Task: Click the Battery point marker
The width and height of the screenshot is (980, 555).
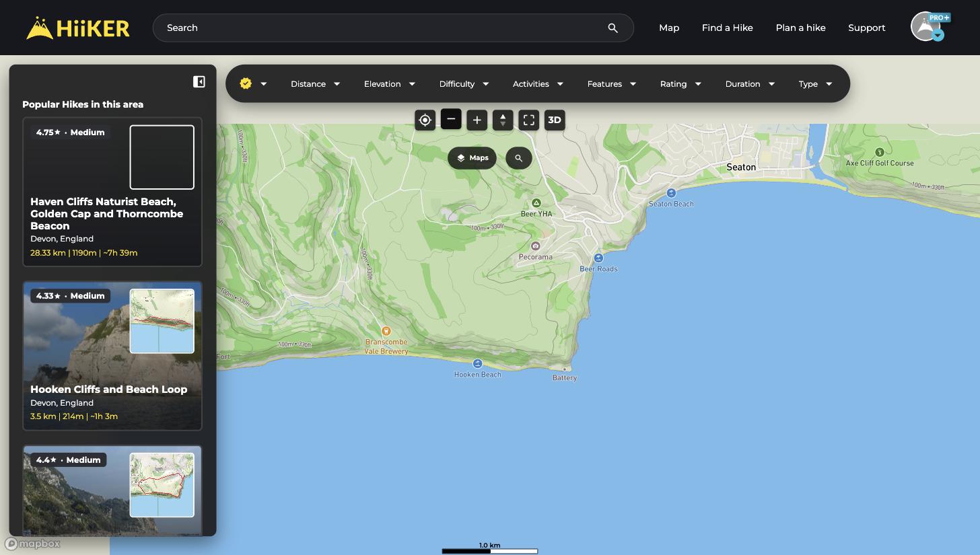Action: (565, 369)
